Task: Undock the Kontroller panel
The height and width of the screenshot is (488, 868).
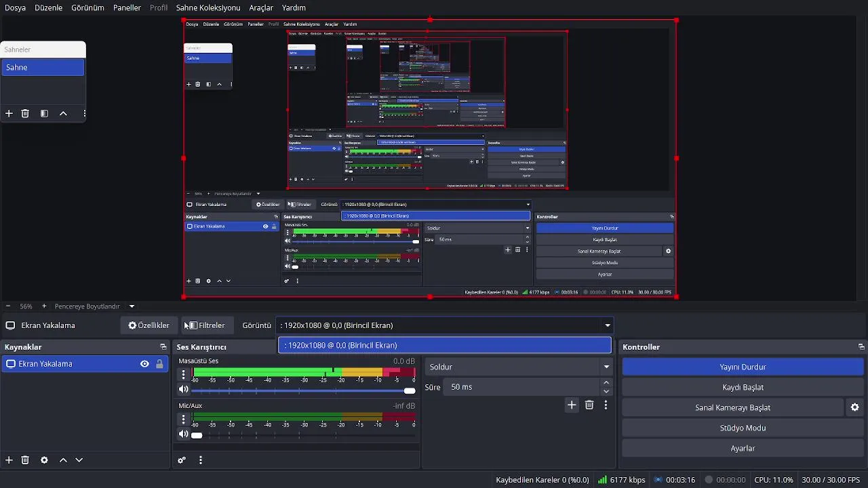Action: pos(861,347)
